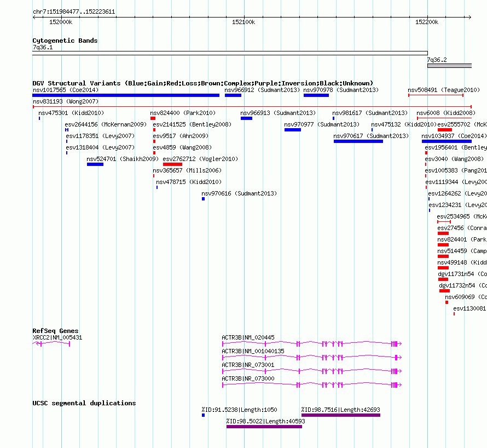
Task: Select the nsv970977 (Sudmant2013) label
Action: [322, 124]
